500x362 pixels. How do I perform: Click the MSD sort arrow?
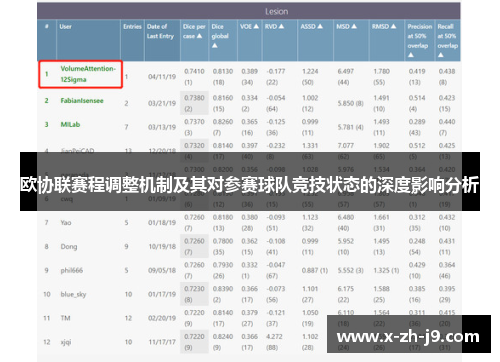click(x=354, y=26)
